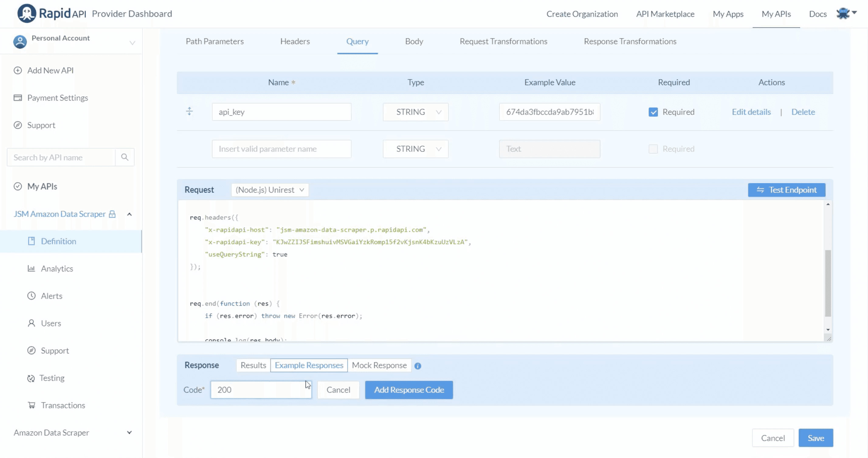Open API Marketplace in top navigation
868x458 pixels.
[x=665, y=14]
